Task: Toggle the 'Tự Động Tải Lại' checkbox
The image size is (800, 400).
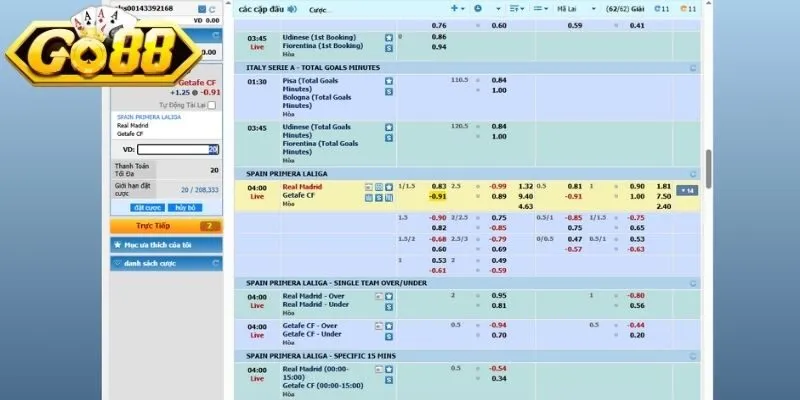Action: [x=212, y=104]
